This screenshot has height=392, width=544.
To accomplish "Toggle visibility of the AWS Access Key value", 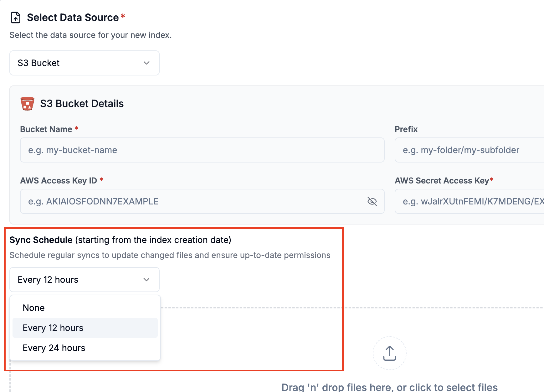I will [372, 201].
